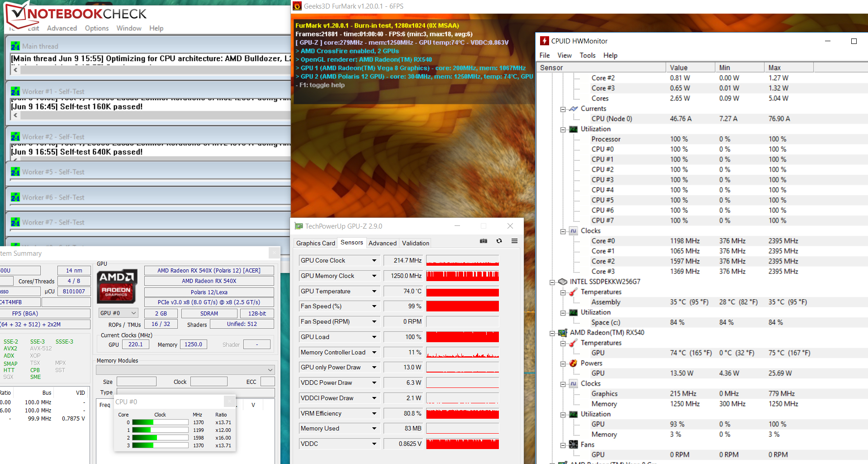Click the Memory clock value field 1250.0
Screen dimensions: 868x464
coord(194,344)
